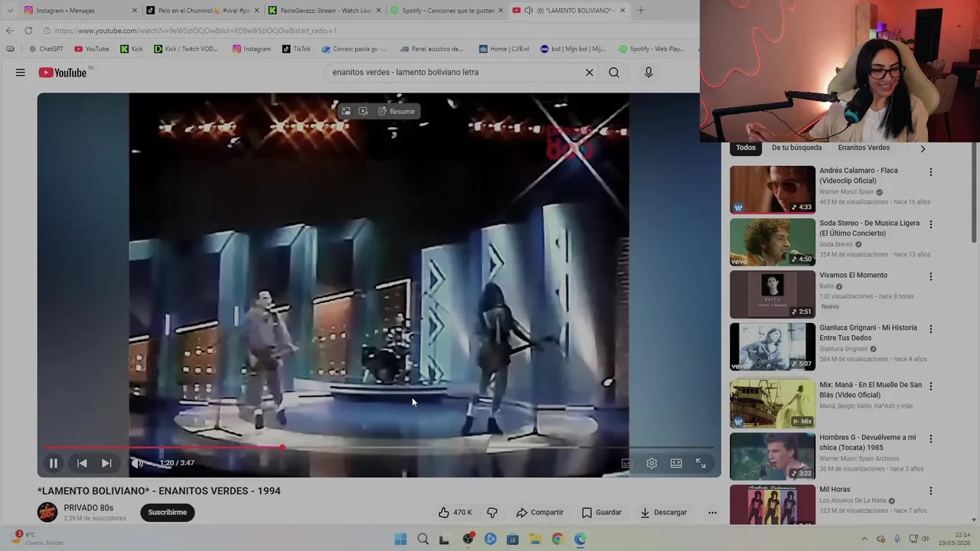Click the browser address bar URL
Image resolution: width=980 pixels, height=551 pixels.
195,31
